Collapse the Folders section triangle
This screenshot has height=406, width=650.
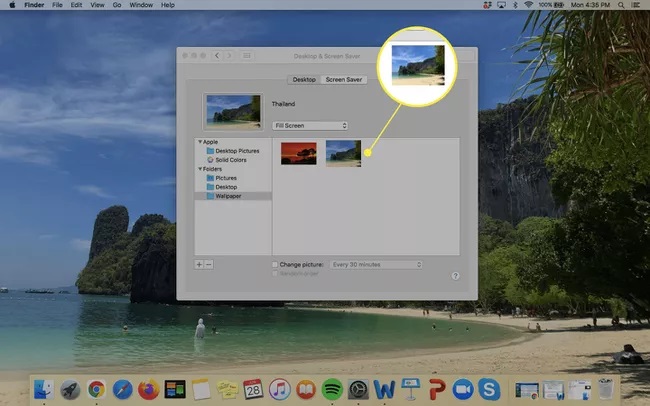[200, 169]
